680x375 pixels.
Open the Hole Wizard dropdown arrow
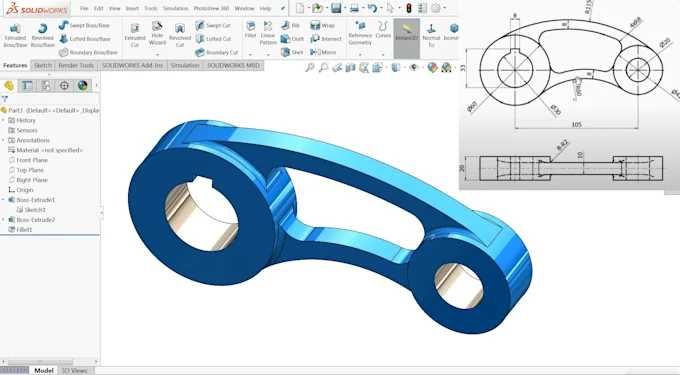[x=157, y=55]
